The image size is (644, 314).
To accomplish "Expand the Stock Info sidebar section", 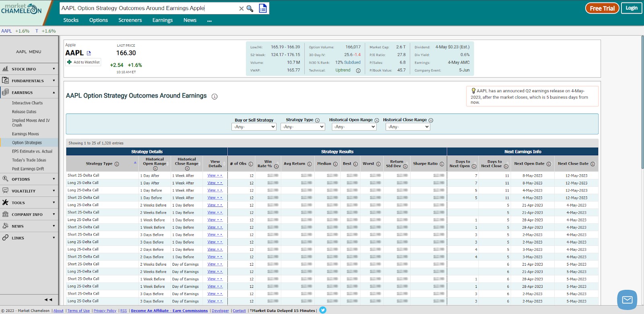I will (29, 69).
